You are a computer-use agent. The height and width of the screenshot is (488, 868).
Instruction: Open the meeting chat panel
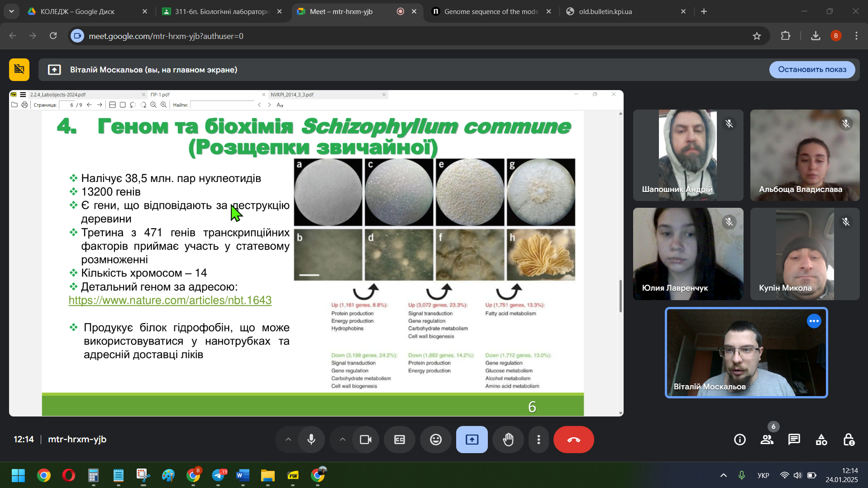coord(794,440)
